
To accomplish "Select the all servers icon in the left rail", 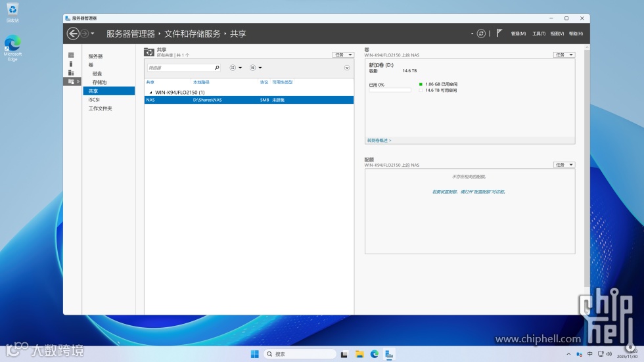I will (x=71, y=73).
